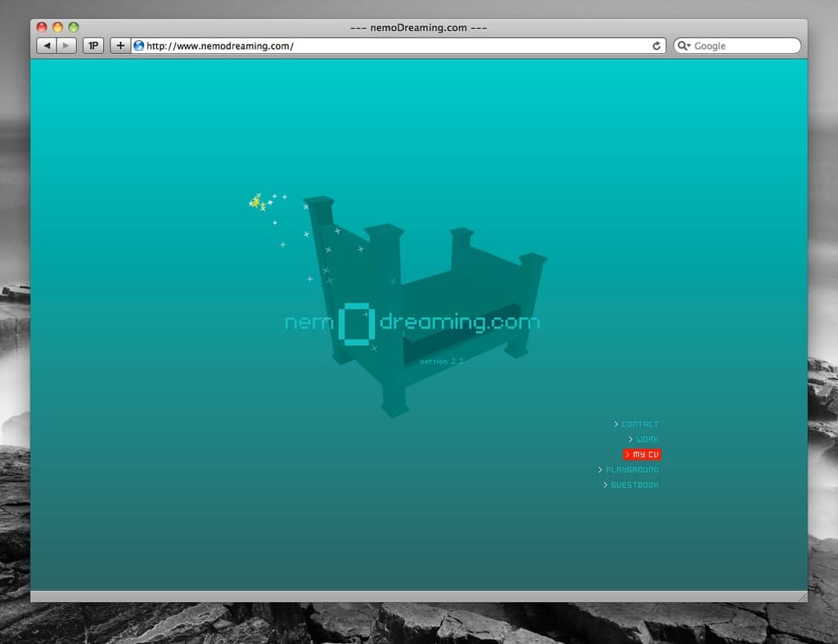Viewport: 838px width, 644px height.
Task: Click the globe site icon in address bar
Action: tap(139, 46)
